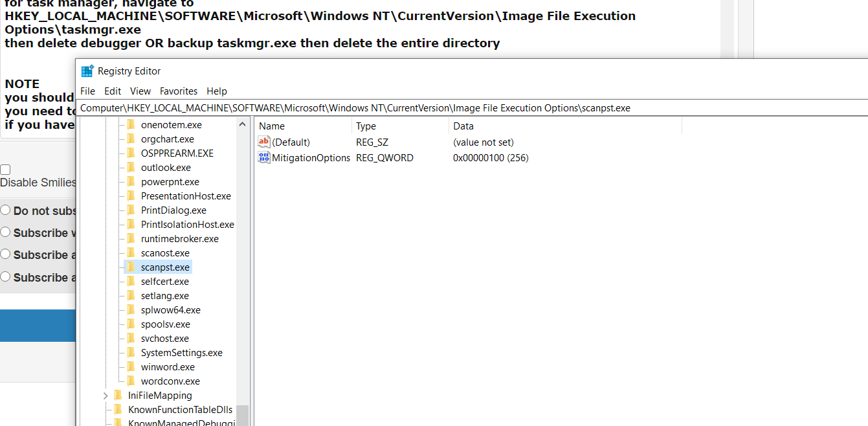Screen dimensions: 868x426
Task: Click the tree pane vertical scrollbar thumb
Action: 242,415
